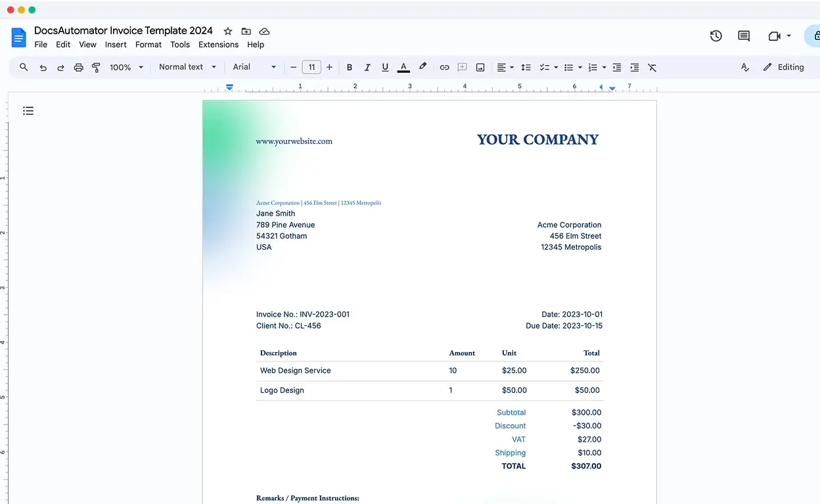Switch the Editing mode
Viewport: 820px width, 504px height.
784,67
